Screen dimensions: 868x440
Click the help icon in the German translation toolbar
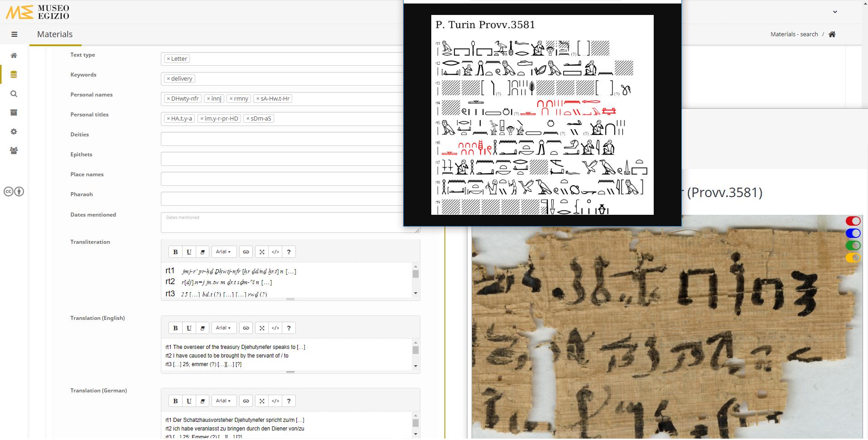click(x=289, y=401)
